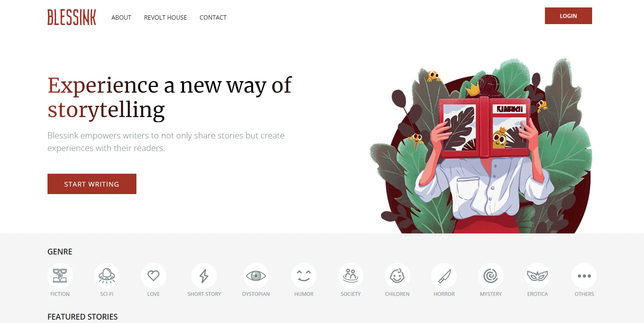Viewport: 644px width, 323px height.
Task: Select the Fiction genre icon
Action: pos(60,276)
